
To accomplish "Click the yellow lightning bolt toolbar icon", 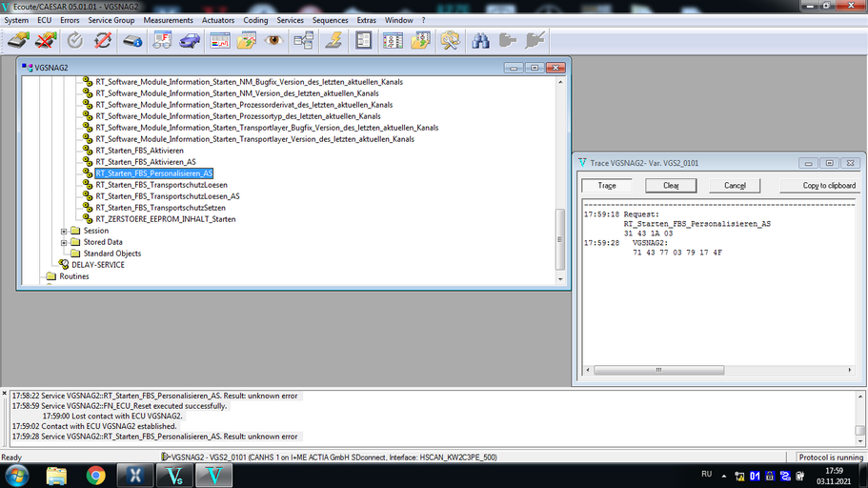I will [333, 41].
